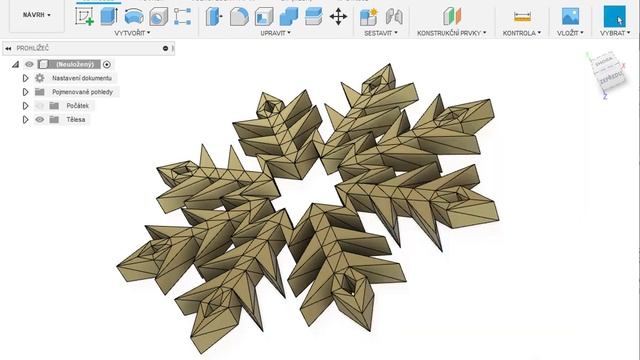This screenshot has width=640, height=360.
Task: Select the Offset Face tool
Action: [313, 17]
